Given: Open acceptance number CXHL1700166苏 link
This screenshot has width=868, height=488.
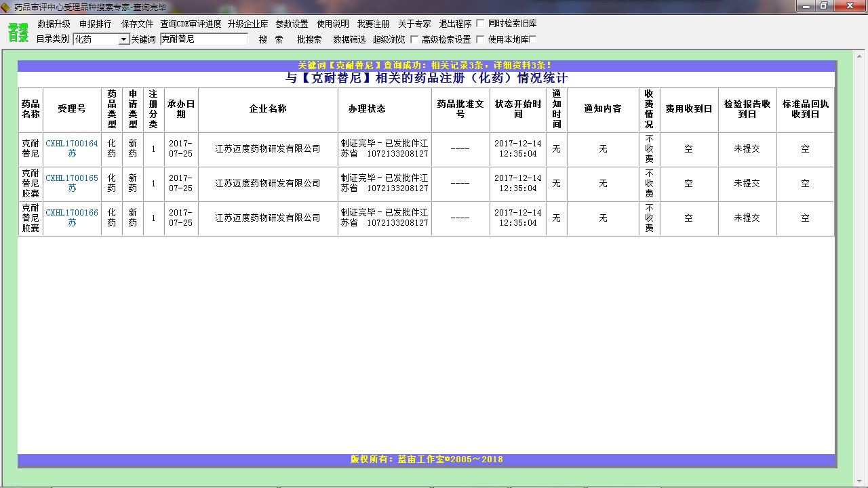Looking at the screenshot, I should point(72,218).
